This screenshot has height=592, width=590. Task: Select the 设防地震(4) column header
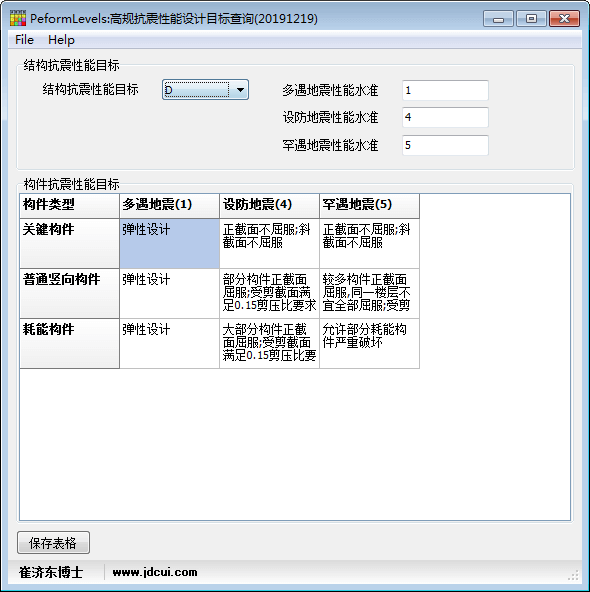click(270, 206)
